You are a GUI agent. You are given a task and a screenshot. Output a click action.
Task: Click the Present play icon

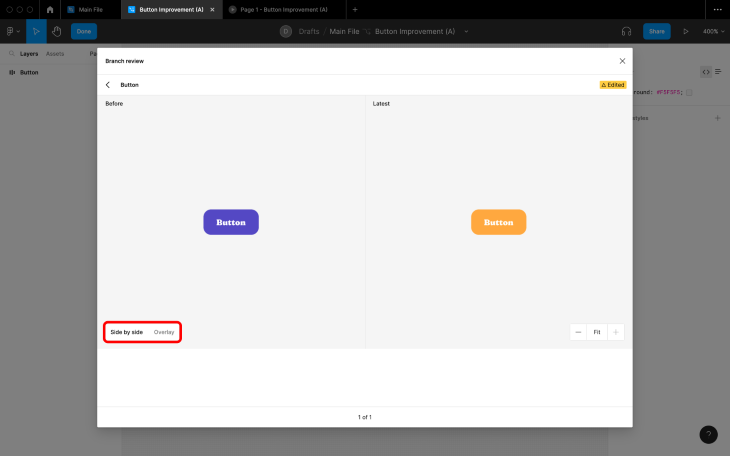[686, 31]
